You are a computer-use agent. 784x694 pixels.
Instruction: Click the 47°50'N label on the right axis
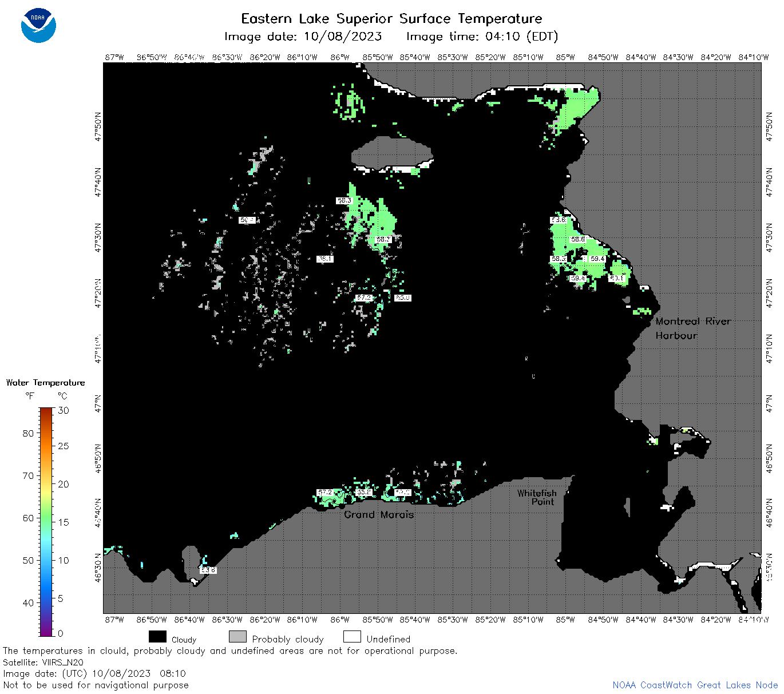point(769,126)
